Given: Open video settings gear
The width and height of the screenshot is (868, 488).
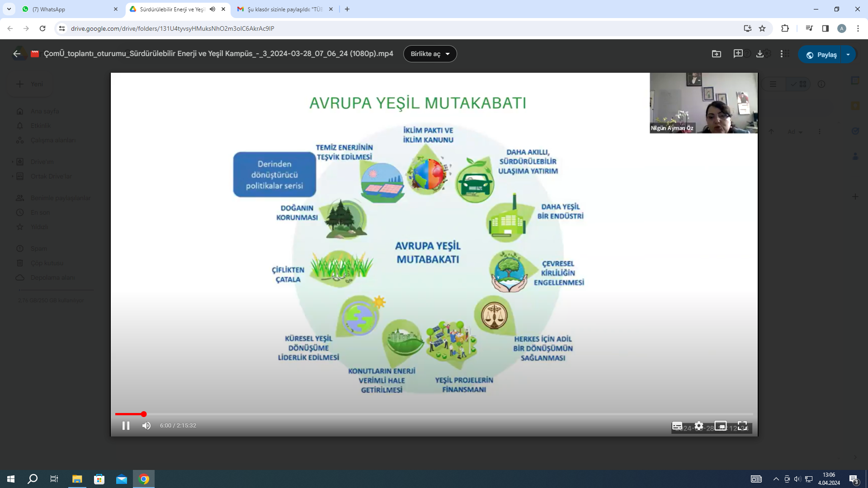Looking at the screenshot, I should [699, 426].
